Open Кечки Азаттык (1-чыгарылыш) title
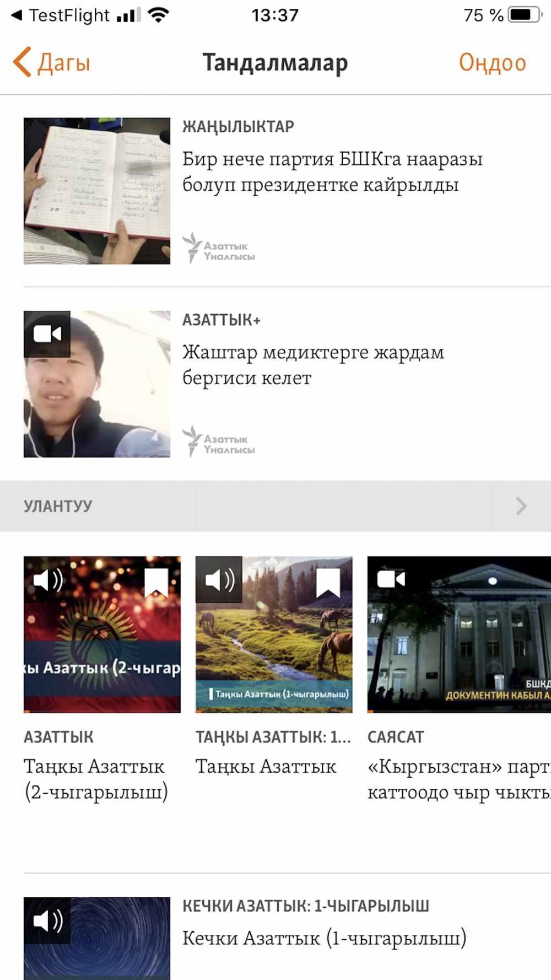551x980 pixels. (x=324, y=938)
